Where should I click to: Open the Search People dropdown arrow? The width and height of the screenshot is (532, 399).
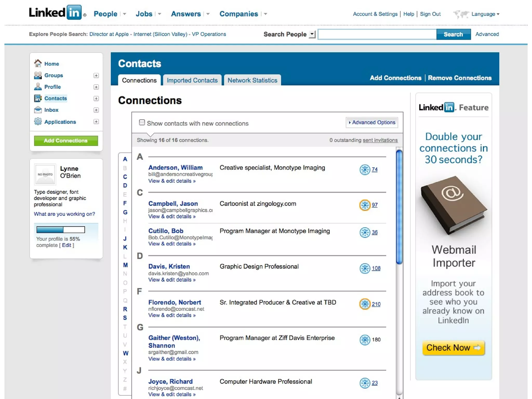312,34
